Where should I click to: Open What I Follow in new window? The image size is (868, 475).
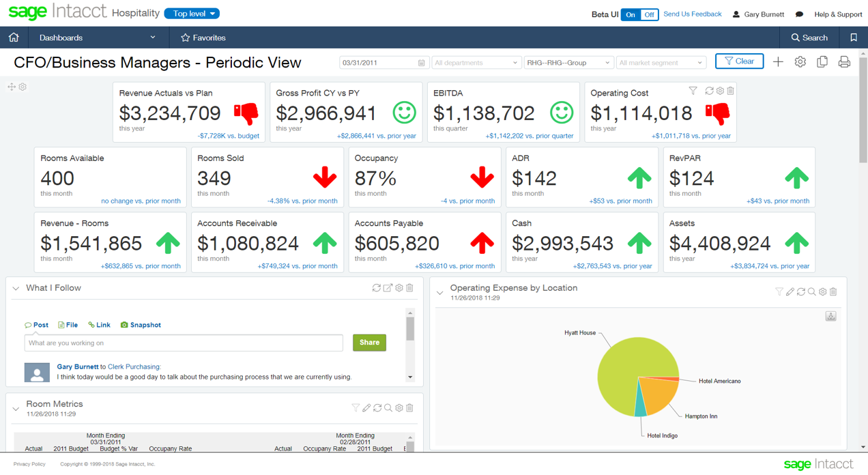[x=388, y=288]
